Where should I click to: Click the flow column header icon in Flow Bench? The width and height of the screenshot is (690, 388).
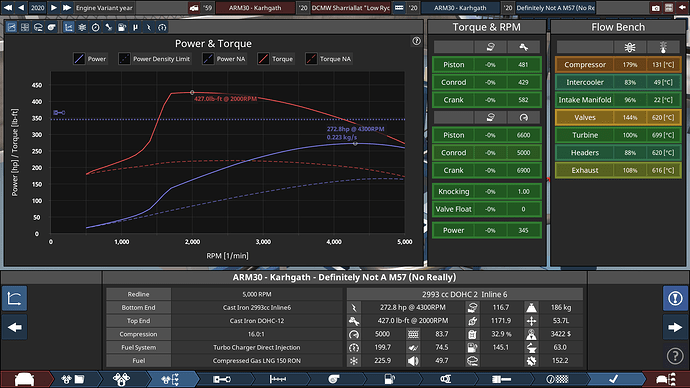[x=630, y=47]
